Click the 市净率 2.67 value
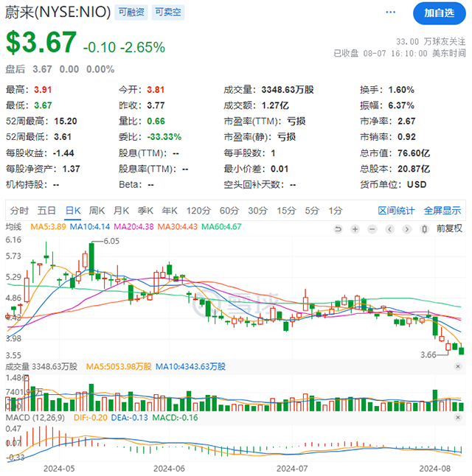Image resolution: width=472 pixels, height=476 pixels. (406, 121)
